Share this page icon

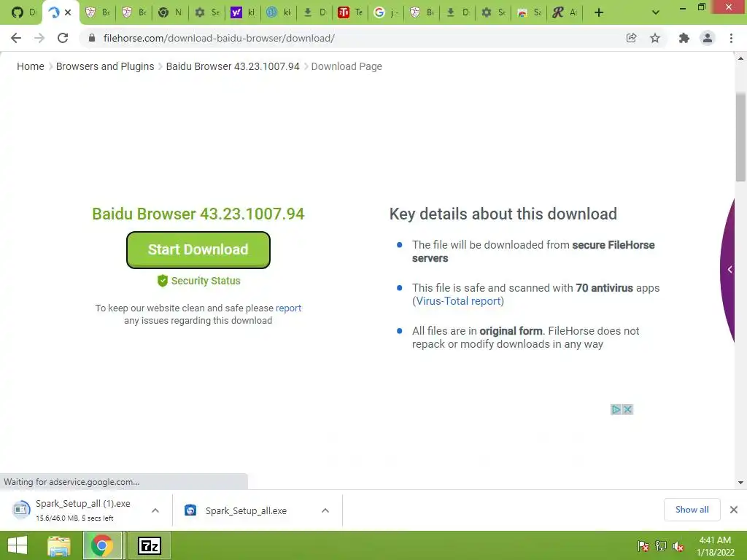[631, 38]
